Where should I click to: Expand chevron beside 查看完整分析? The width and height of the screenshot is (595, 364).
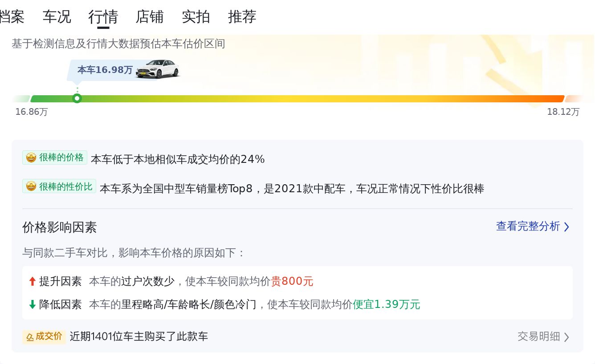click(x=566, y=227)
